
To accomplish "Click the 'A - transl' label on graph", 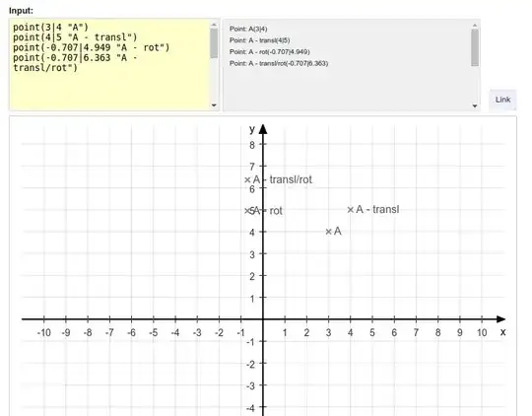I will point(377,210).
